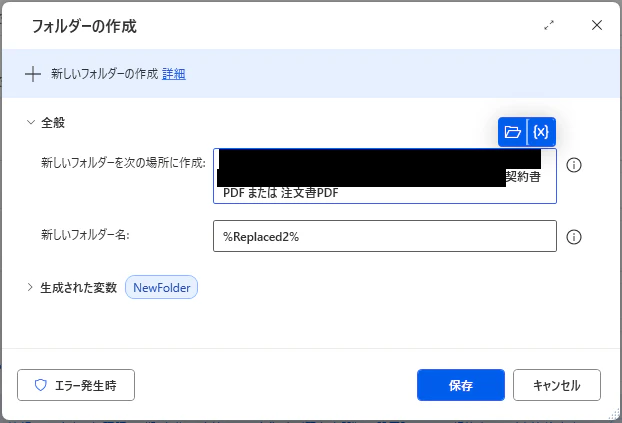Image resolution: width=622 pixels, height=423 pixels.
Task: Click the 新しいフォルダー名 label
Action: point(85,235)
